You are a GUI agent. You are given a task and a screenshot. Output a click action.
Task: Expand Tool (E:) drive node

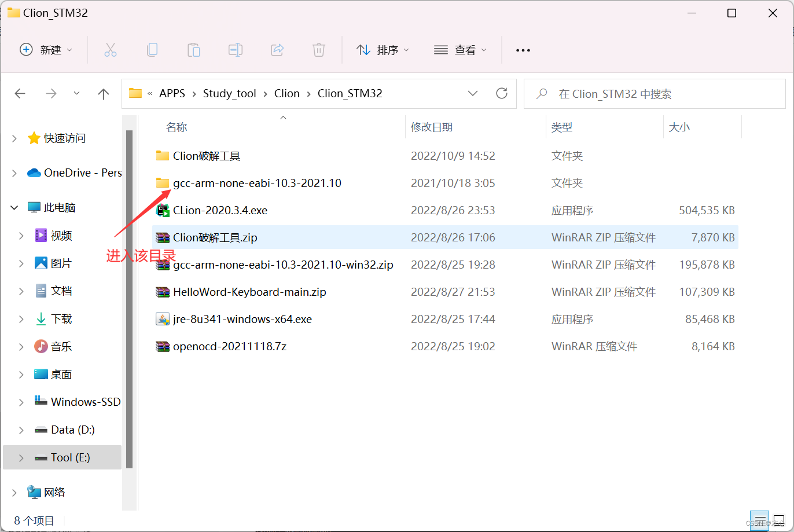click(x=21, y=458)
